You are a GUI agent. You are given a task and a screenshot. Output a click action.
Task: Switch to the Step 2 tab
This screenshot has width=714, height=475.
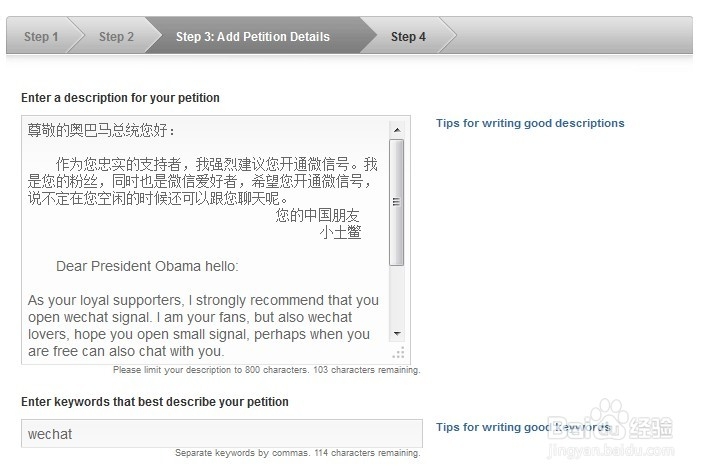tap(116, 37)
